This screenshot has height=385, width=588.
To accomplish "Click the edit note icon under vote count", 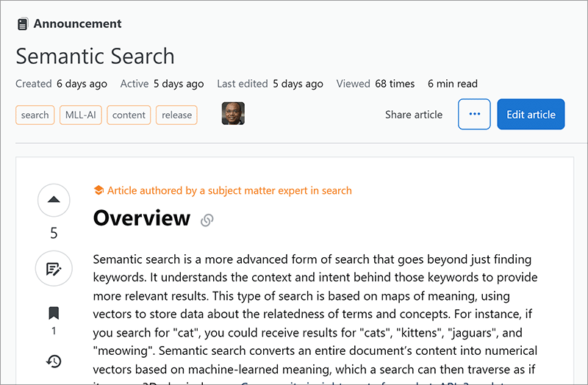I will pos(54,268).
